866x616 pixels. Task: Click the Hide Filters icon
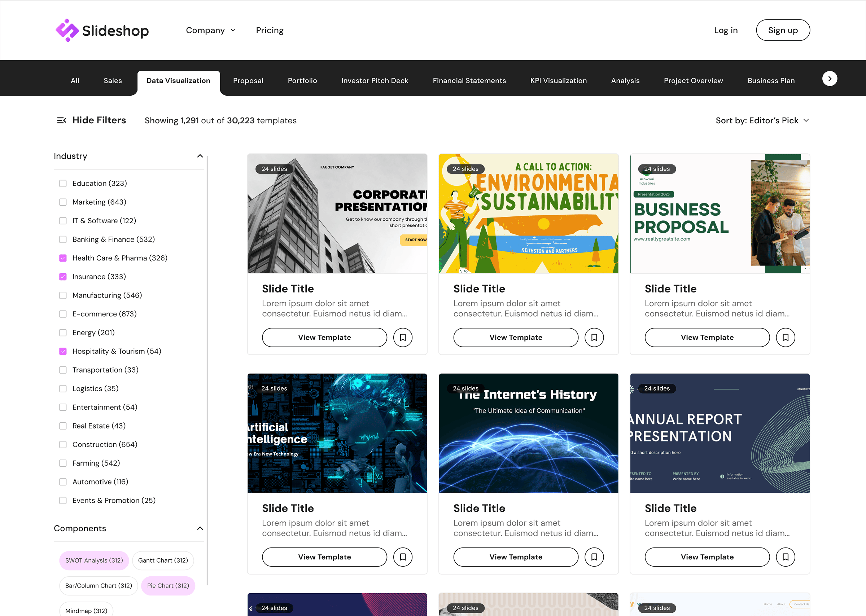(61, 120)
